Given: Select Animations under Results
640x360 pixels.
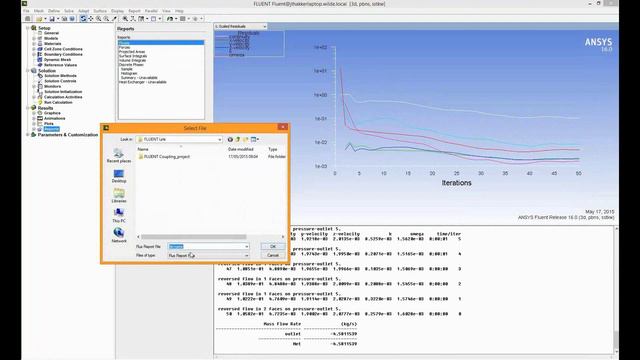Looking at the screenshot, I should (x=55, y=118).
